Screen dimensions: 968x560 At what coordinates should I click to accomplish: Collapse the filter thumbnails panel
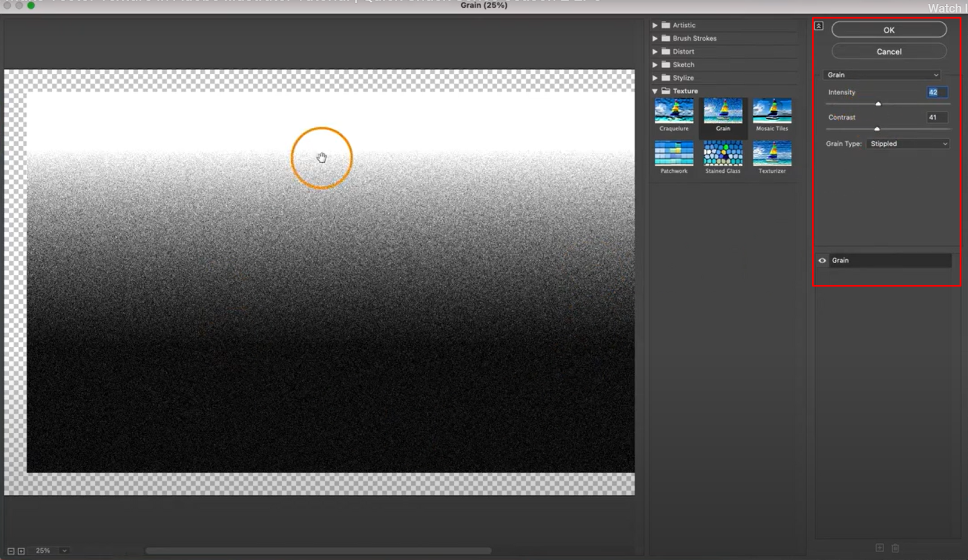[818, 26]
